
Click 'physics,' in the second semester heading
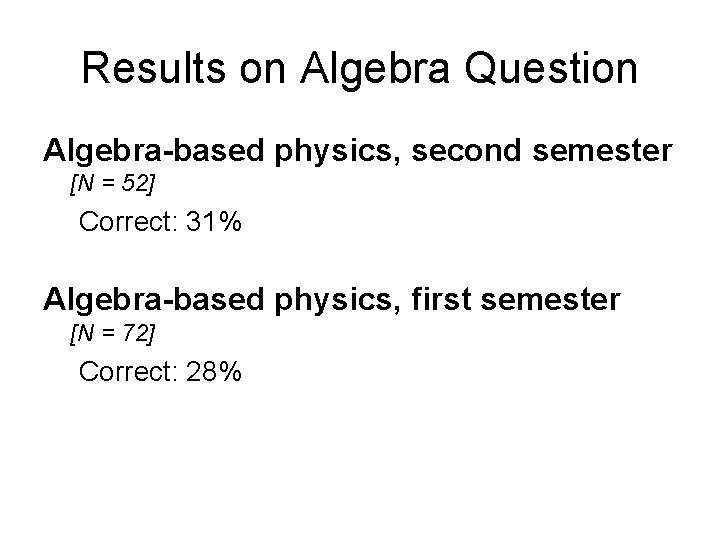pyautogui.click(x=338, y=152)
